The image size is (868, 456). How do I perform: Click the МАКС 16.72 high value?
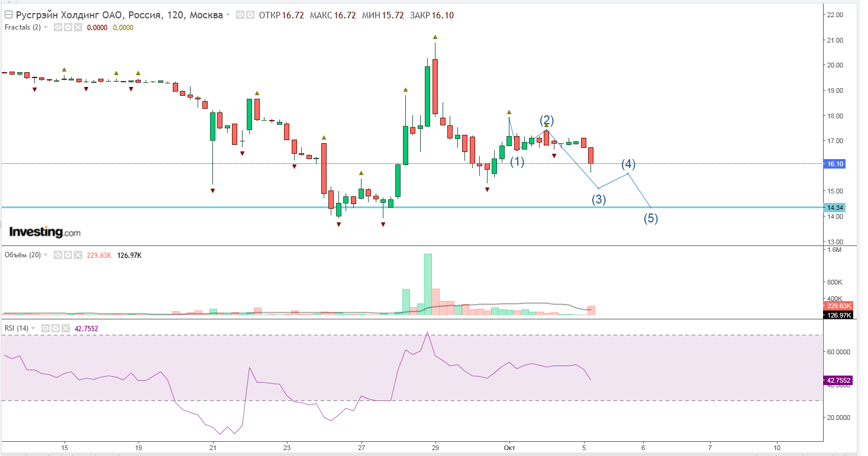(332, 15)
